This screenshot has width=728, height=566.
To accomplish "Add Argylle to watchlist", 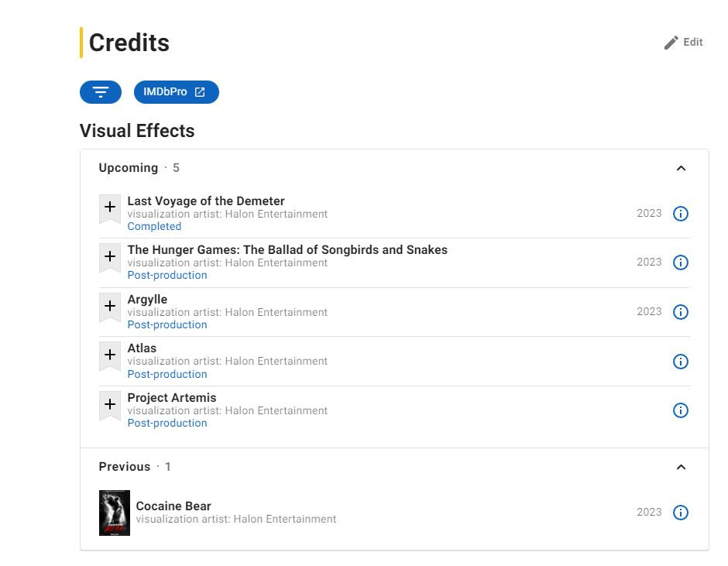I will click(x=110, y=306).
